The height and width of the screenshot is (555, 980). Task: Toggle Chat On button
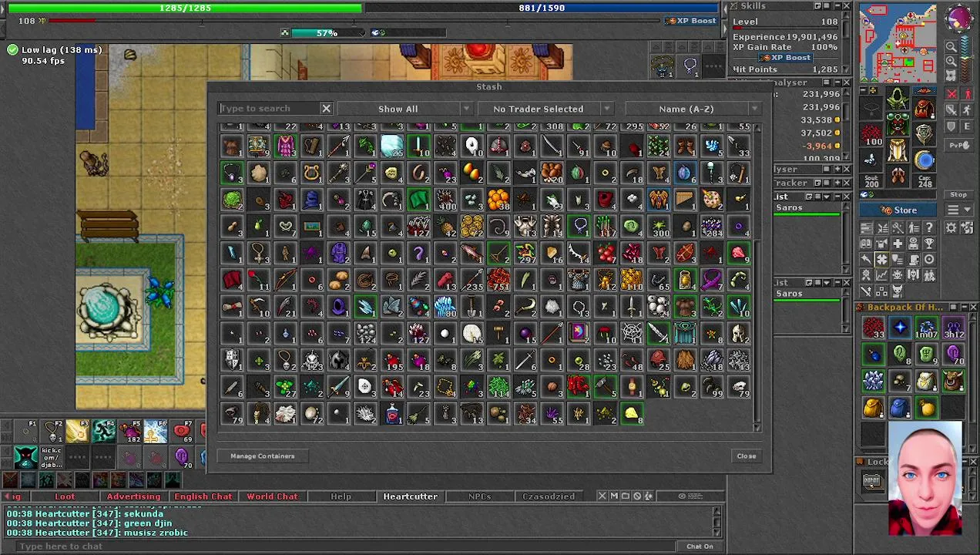point(700,546)
